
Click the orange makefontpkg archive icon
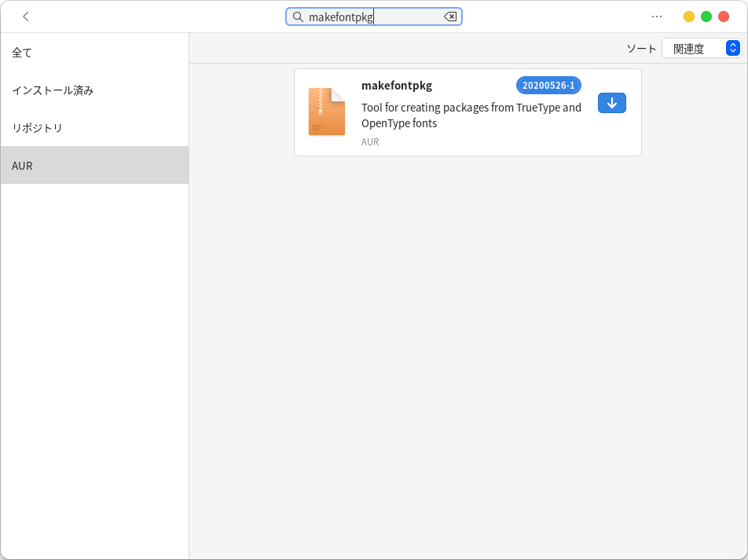pos(327,112)
